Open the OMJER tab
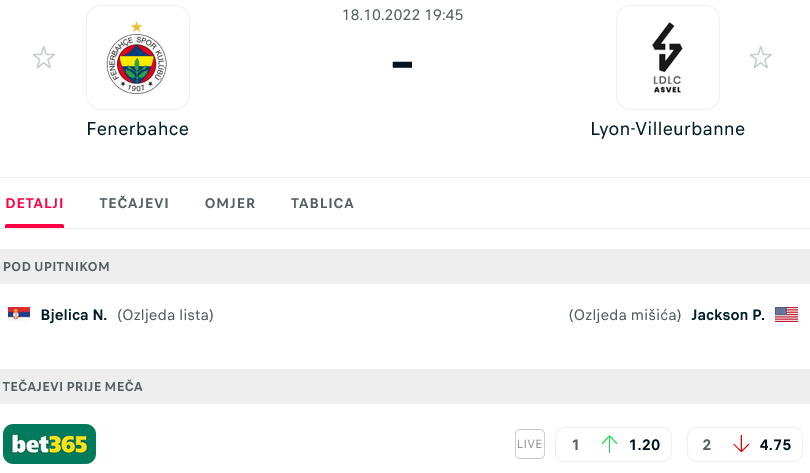This screenshot has height=473, width=810. click(x=230, y=203)
